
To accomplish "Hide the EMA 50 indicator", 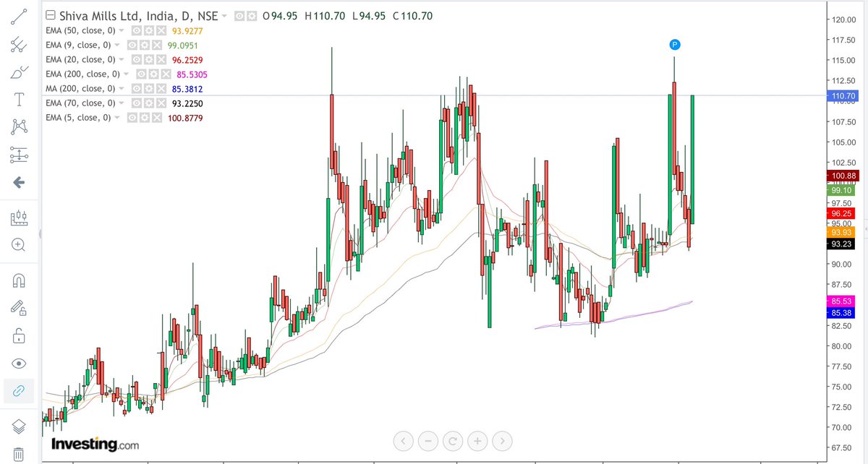I will [x=137, y=30].
